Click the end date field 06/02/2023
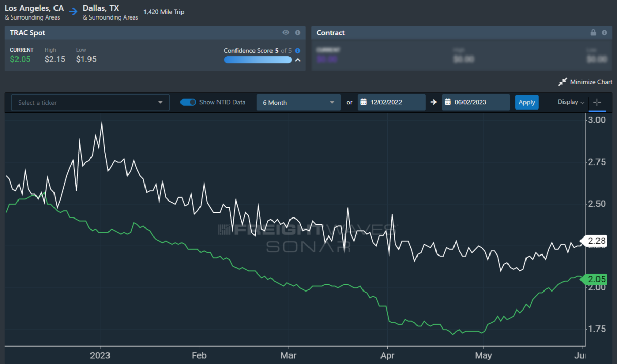The image size is (617, 364). (x=476, y=102)
